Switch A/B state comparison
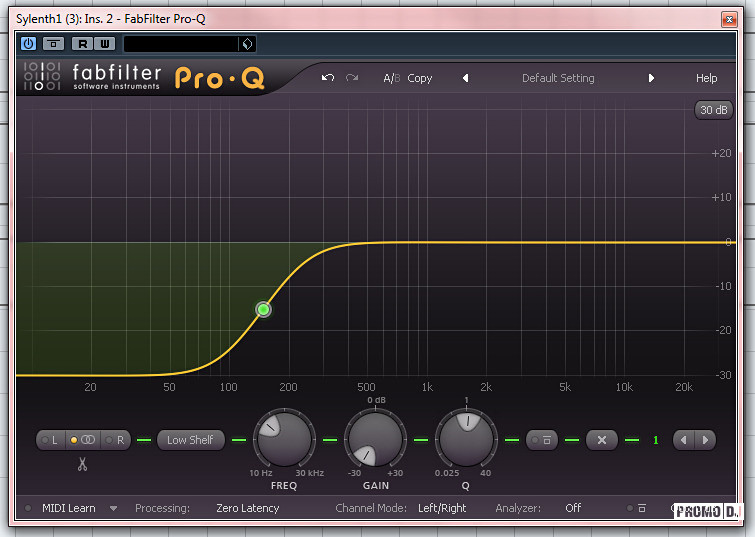755x537 pixels. (391, 78)
